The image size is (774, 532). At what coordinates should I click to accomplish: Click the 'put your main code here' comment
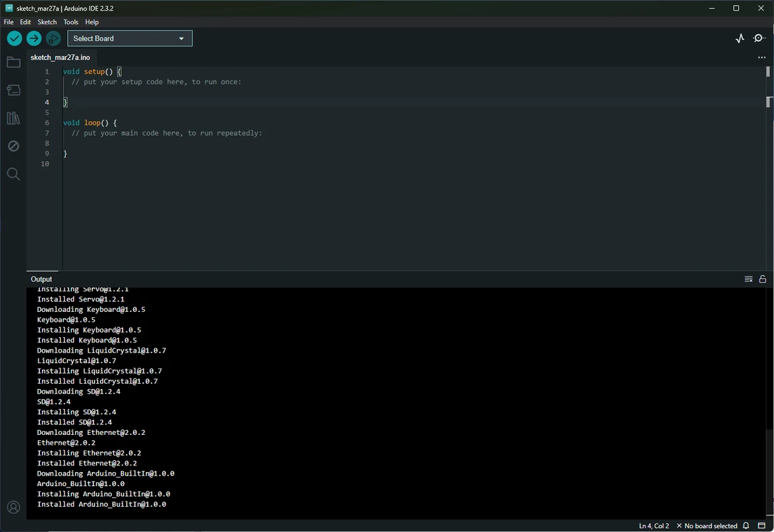pos(167,133)
